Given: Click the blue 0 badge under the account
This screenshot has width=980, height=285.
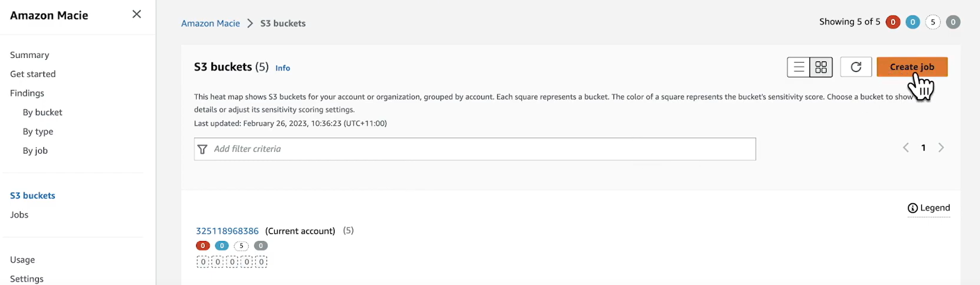Looking at the screenshot, I should coord(222,246).
